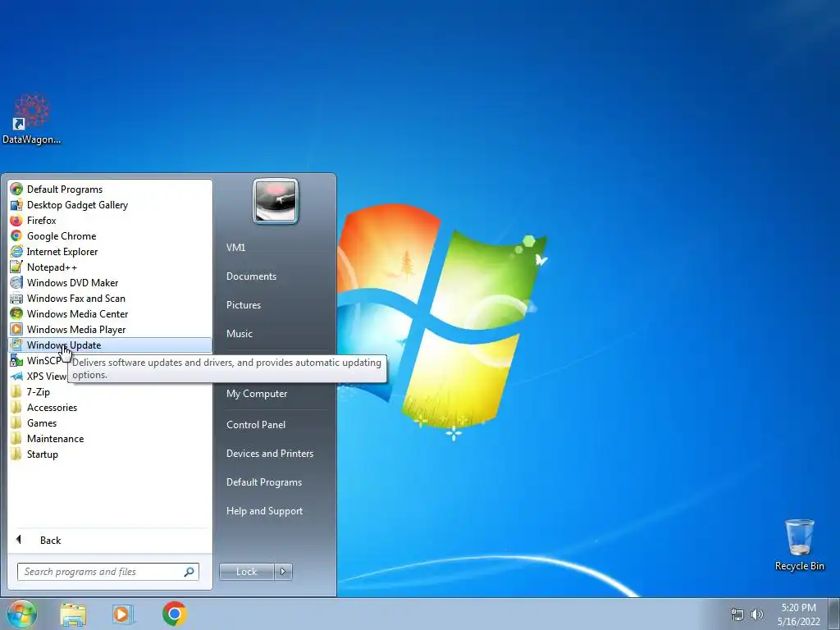840x630 pixels.
Task: Expand the Accessories folder
Action: [x=110, y=407]
